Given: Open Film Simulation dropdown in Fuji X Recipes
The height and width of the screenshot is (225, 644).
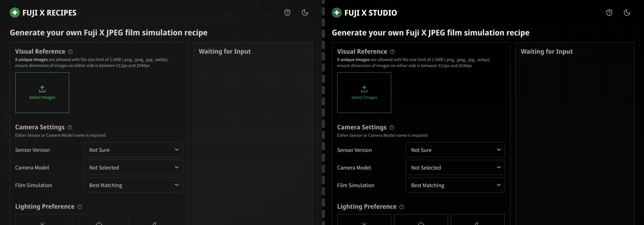Looking at the screenshot, I should point(133,185).
